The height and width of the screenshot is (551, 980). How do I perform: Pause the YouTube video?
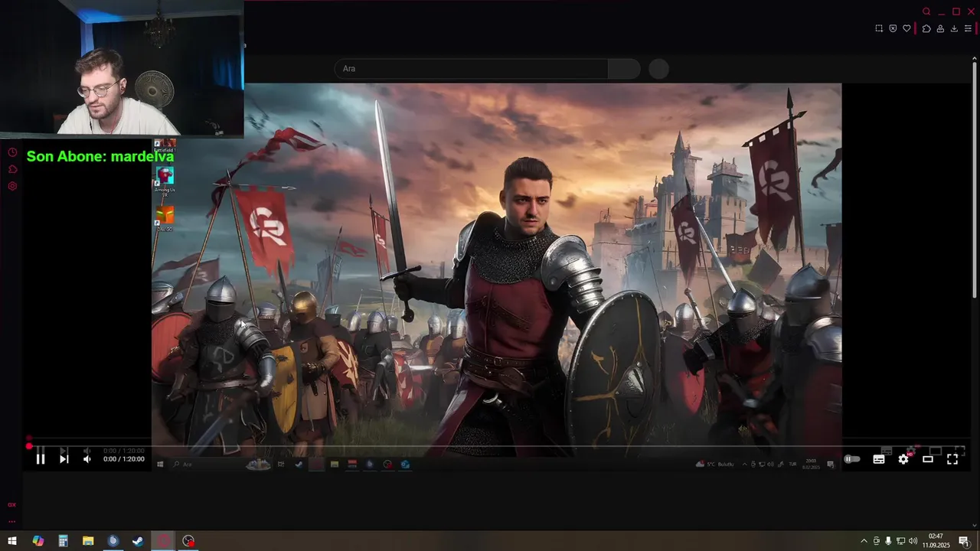[41, 459]
